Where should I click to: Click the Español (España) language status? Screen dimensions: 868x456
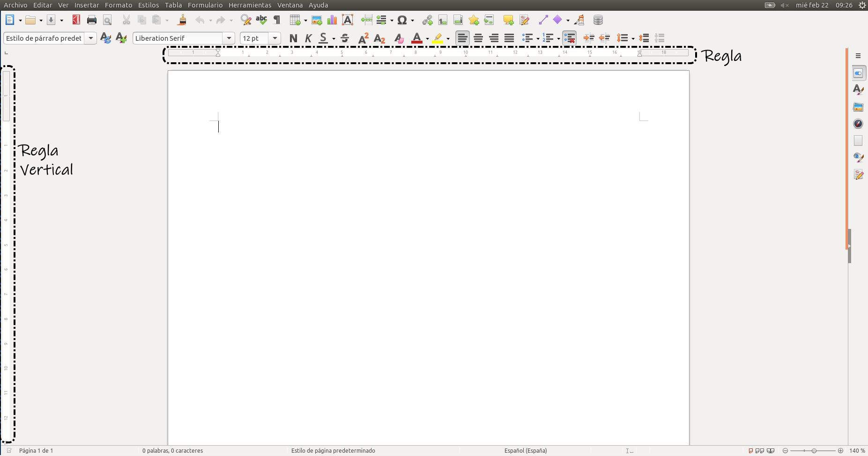point(526,451)
